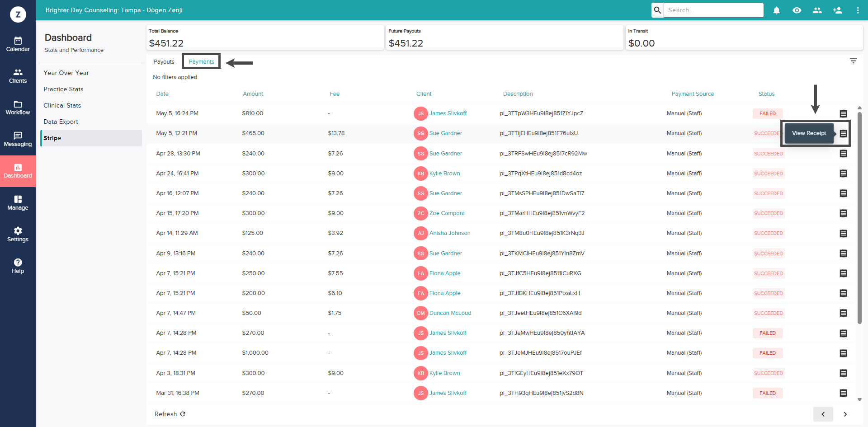View receipt for Apr 16 payment
Viewport: 868px width, 427px height.
click(x=844, y=193)
